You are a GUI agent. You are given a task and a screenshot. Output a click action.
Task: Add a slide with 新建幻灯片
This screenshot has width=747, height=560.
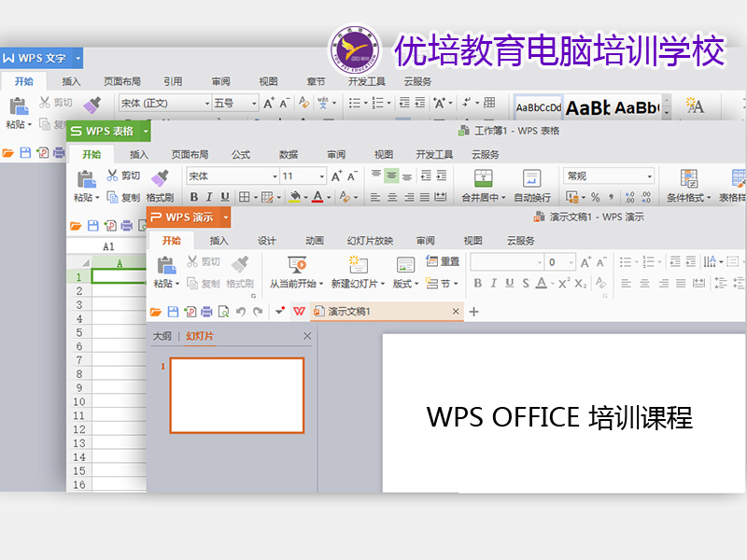click(358, 266)
